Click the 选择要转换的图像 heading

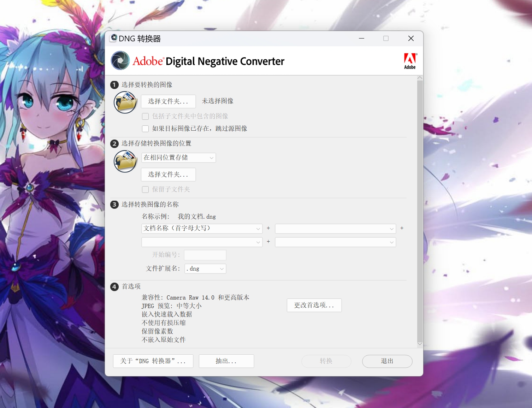pos(147,85)
